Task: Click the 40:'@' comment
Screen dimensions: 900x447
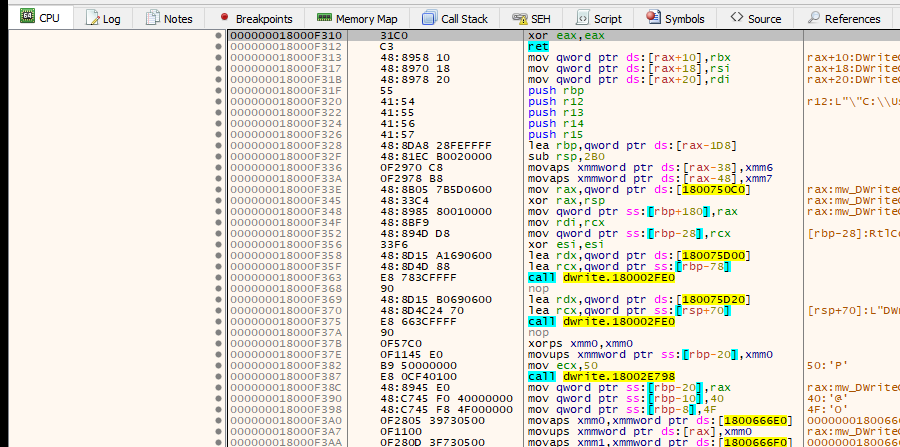Action: click(827, 399)
